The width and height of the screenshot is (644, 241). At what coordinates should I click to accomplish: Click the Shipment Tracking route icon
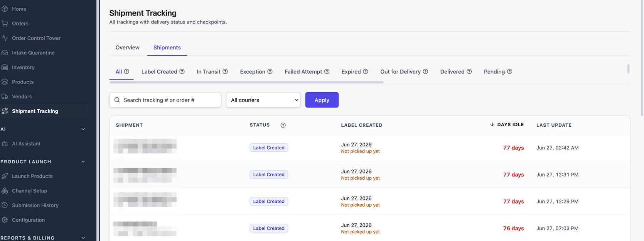pyautogui.click(x=5, y=111)
